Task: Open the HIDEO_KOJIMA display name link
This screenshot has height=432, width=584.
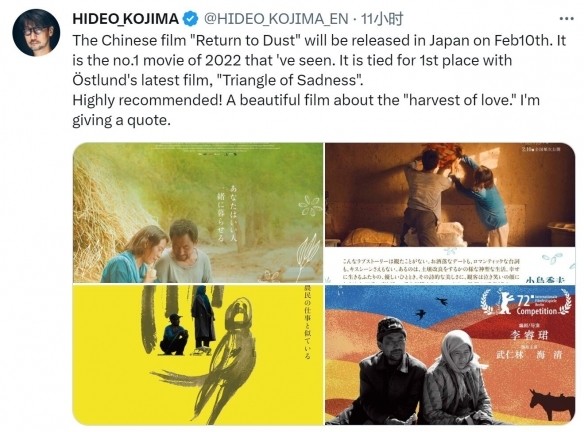Action: [126, 19]
